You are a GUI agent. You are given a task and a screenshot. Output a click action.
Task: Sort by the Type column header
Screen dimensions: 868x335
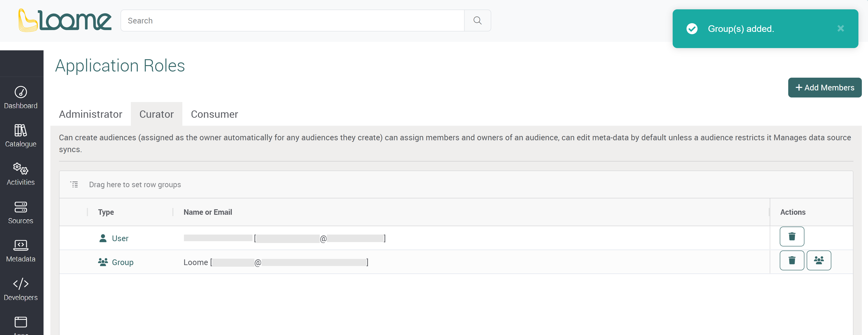click(x=106, y=212)
